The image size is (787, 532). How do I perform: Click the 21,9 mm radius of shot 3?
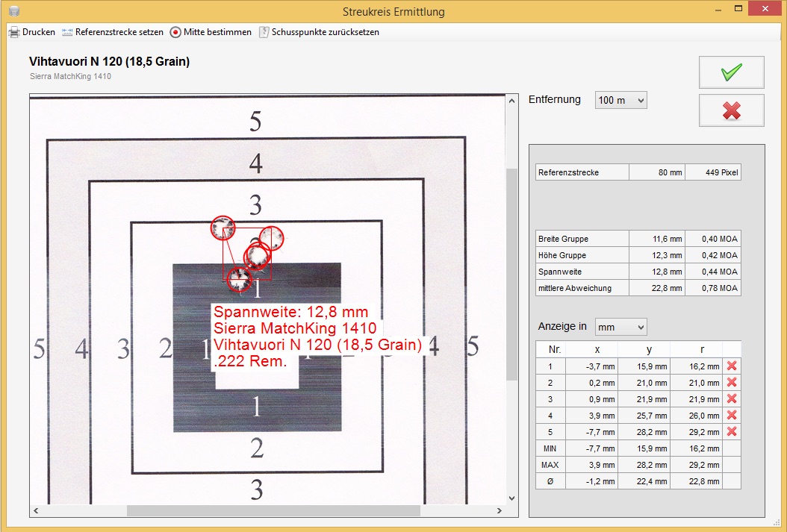pos(696,400)
